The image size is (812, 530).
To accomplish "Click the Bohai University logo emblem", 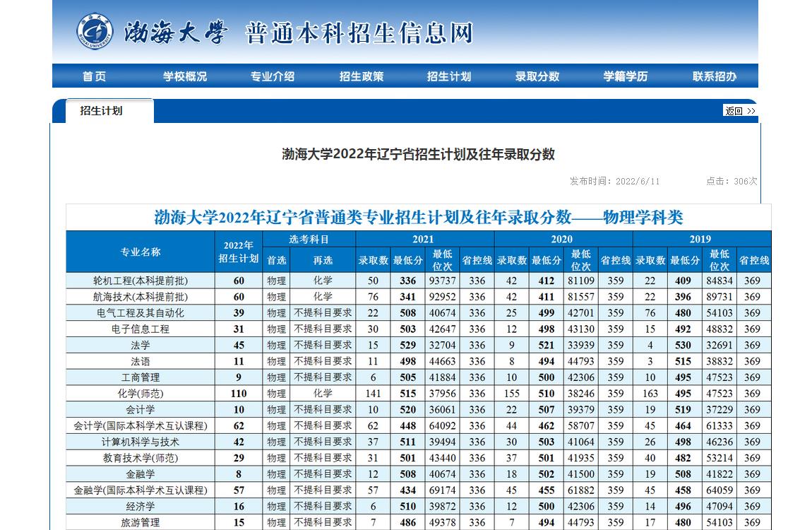I will coord(95,32).
